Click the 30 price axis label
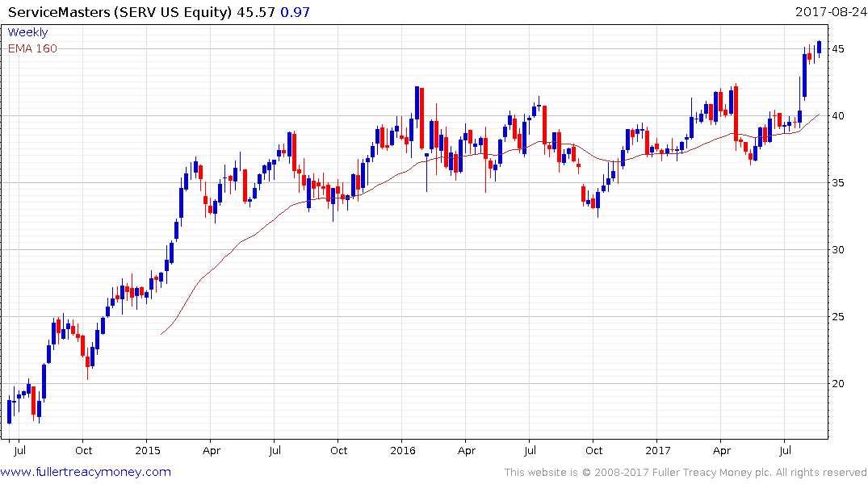The width and height of the screenshot is (868, 484). coord(837,250)
